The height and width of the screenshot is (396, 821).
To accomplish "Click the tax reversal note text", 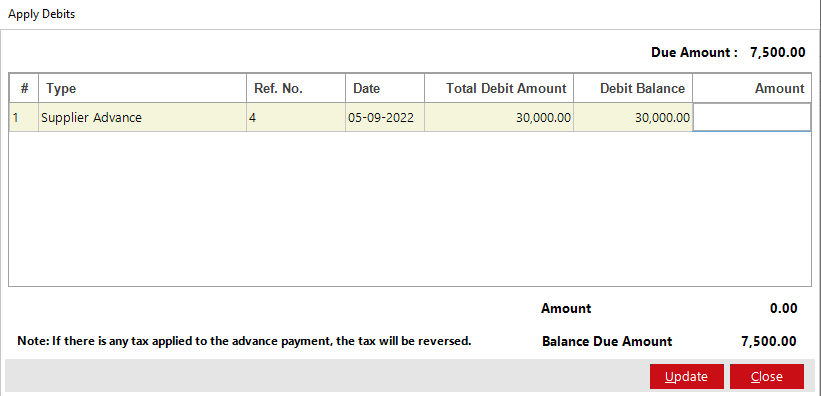I will (245, 341).
